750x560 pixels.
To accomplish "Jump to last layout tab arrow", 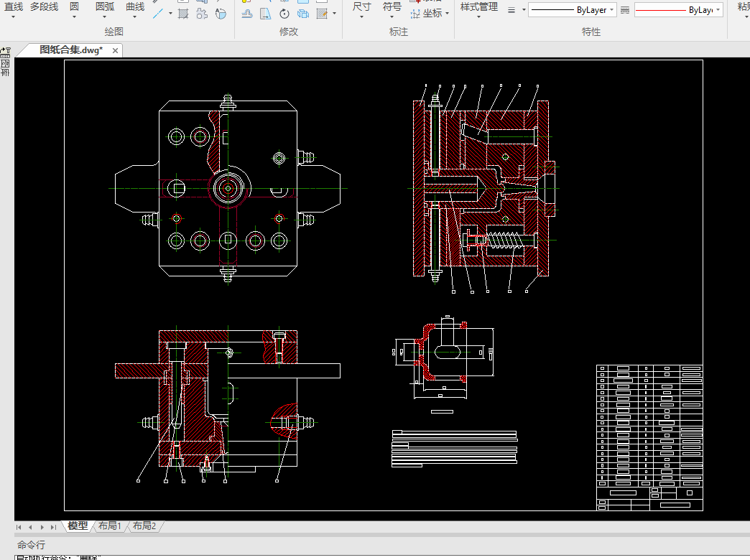I will 53,527.
